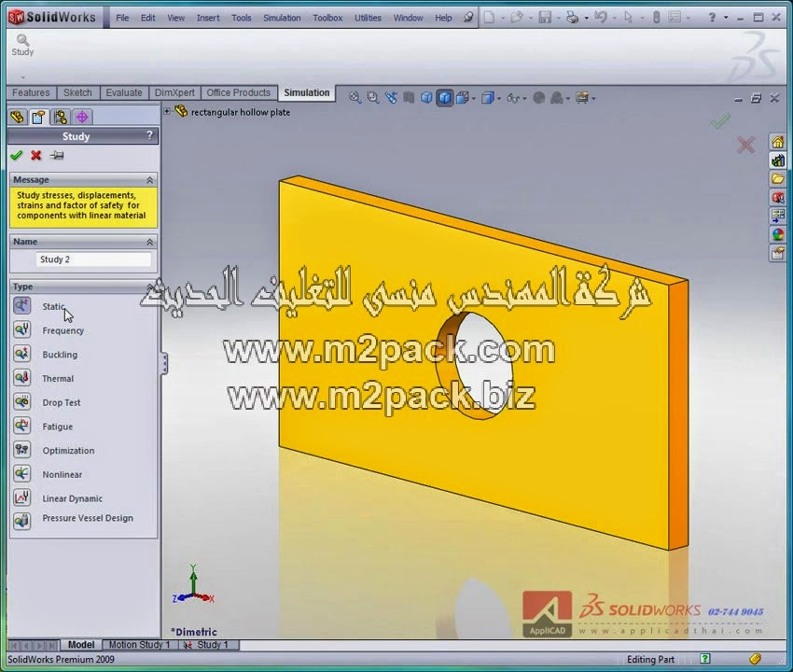Select the Buckling study type
793x672 pixels.
click(60, 355)
